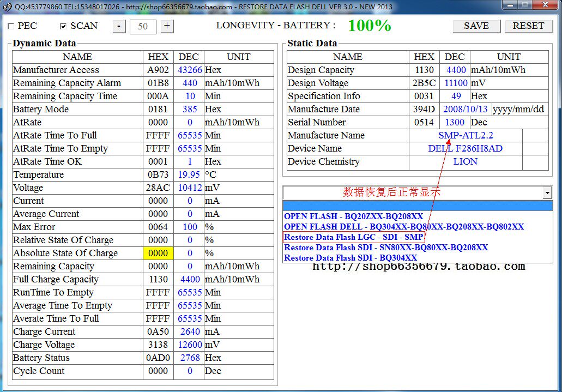Choose Restore Data Flash LGC - SDI - SMP

[354, 237]
